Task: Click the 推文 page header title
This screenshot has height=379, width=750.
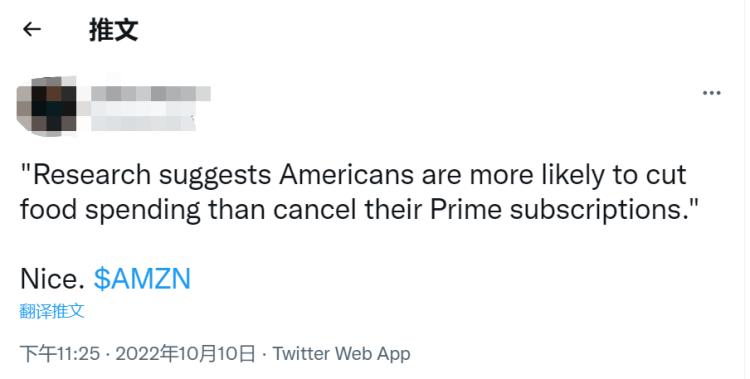Action: tap(113, 30)
